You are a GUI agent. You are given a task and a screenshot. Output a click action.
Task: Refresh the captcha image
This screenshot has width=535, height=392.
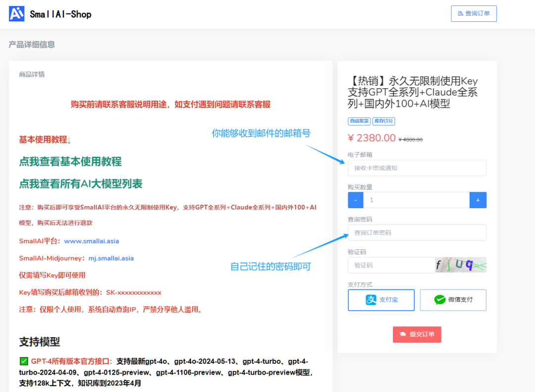461,265
